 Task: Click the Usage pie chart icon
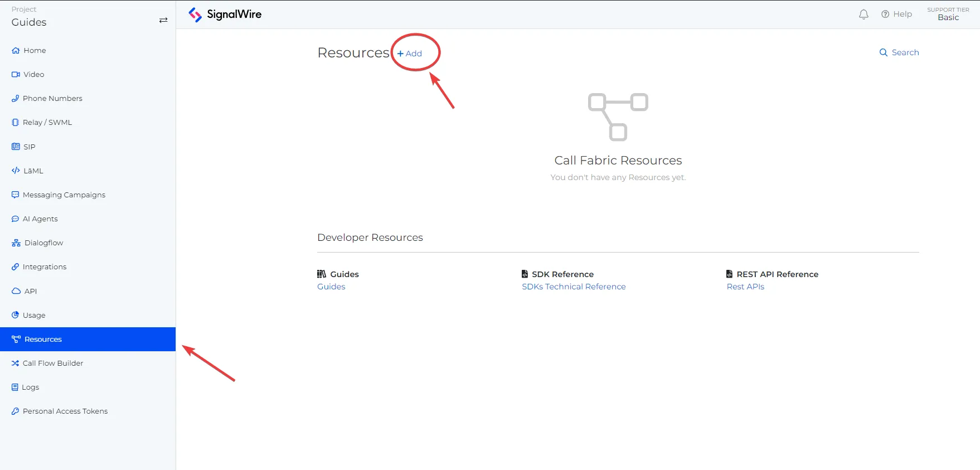[15, 315]
